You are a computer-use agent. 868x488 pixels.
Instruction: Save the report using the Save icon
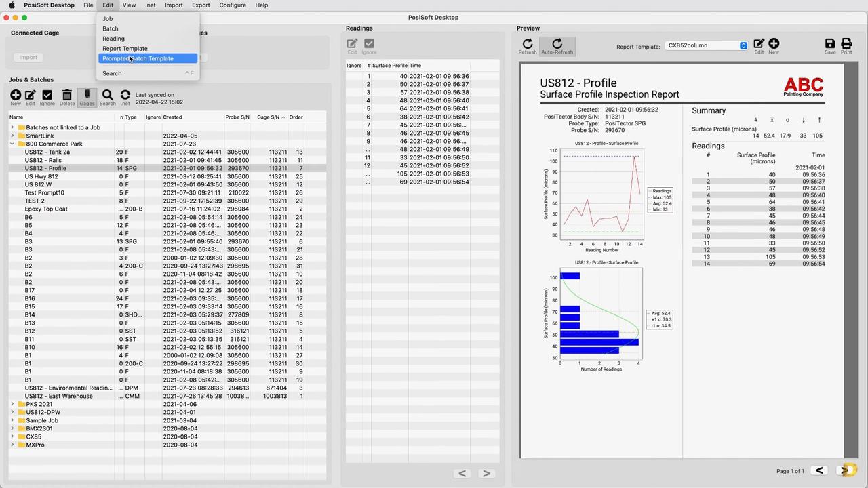pos(830,46)
